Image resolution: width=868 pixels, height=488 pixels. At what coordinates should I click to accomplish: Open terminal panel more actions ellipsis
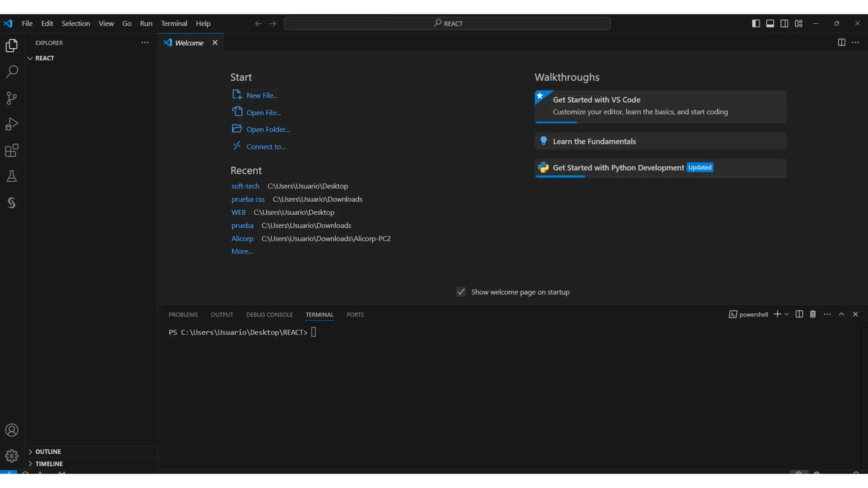pyautogui.click(x=827, y=314)
